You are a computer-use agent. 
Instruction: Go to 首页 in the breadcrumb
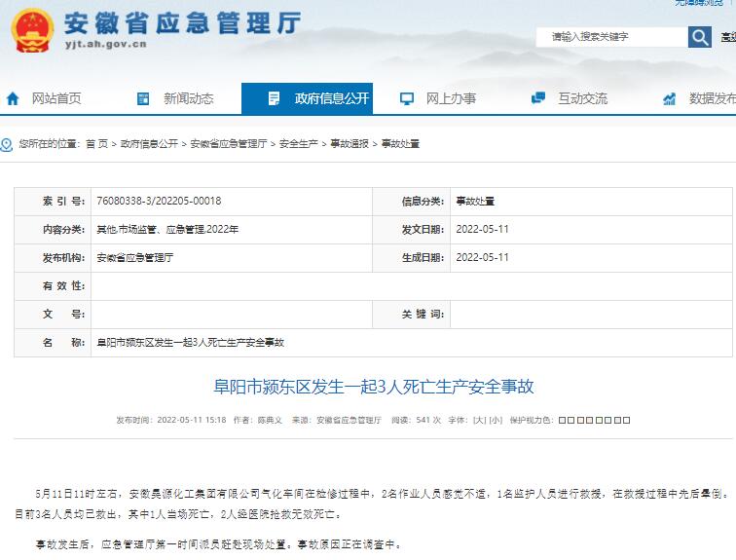click(96, 144)
